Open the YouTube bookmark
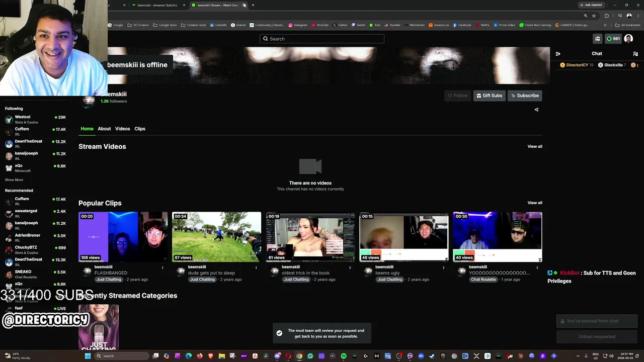644x362 pixels. click(x=320, y=25)
